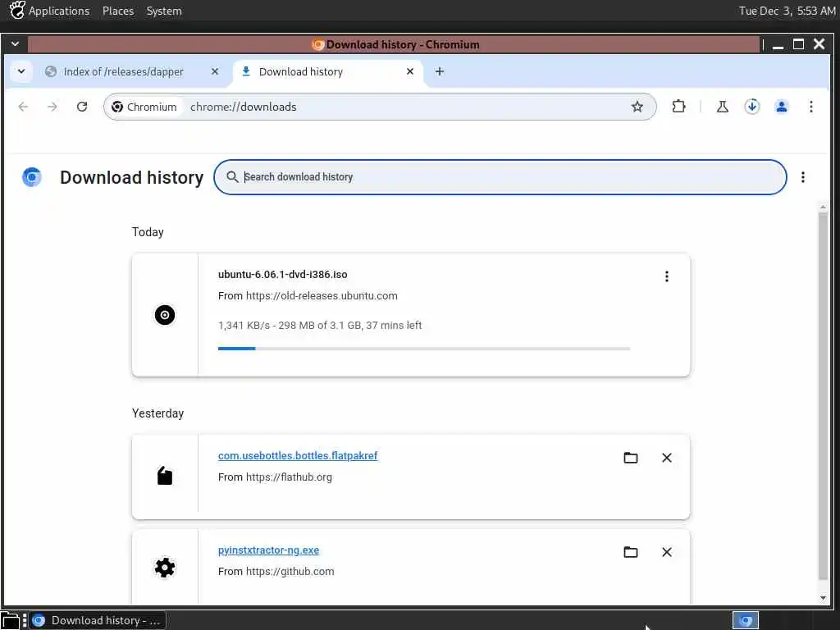Open Download history page more actions menu
The image size is (840, 630).
[802, 177]
